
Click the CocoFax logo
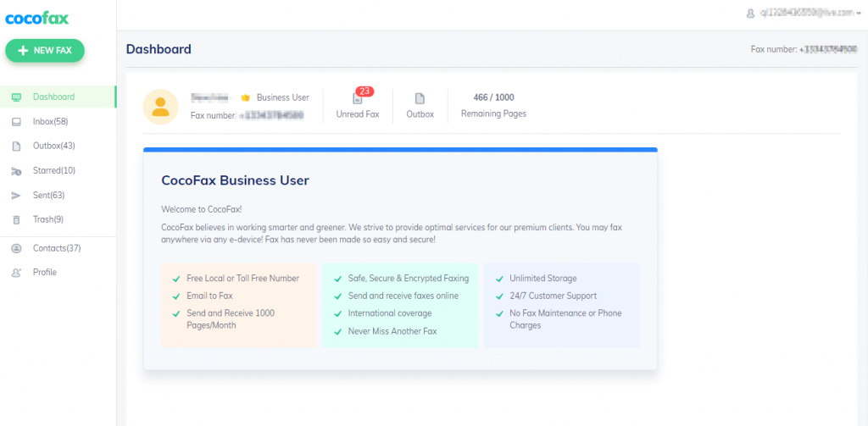37,19
